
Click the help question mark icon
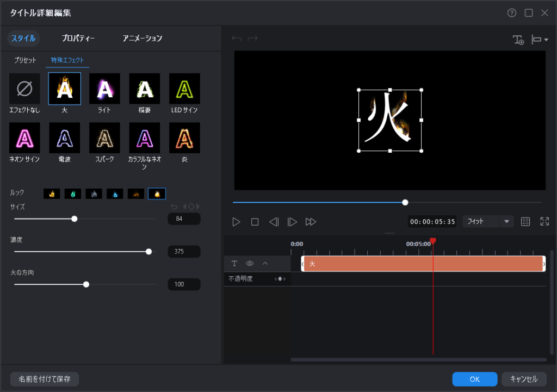coord(511,13)
